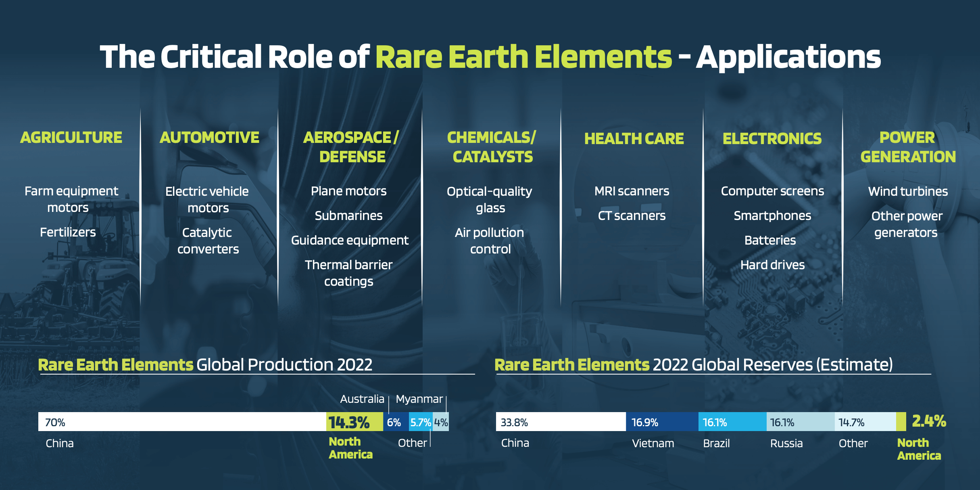The height and width of the screenshot is (490, 980).
Task: Click the green 14.3% North America segment
Action: coord(354,422)
